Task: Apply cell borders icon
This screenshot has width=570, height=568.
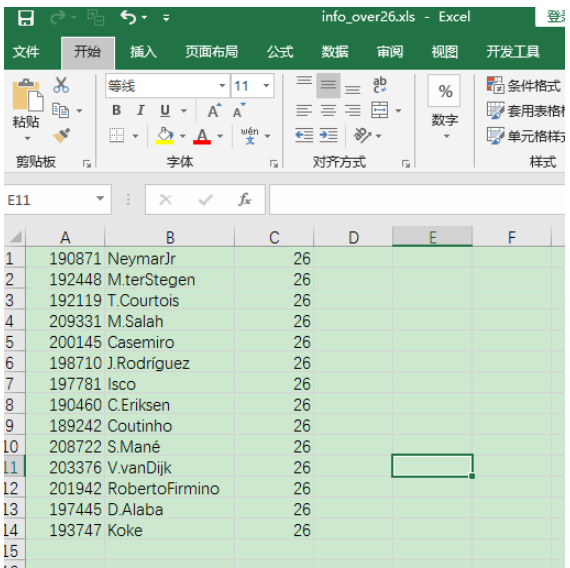Action: [117, 135]
